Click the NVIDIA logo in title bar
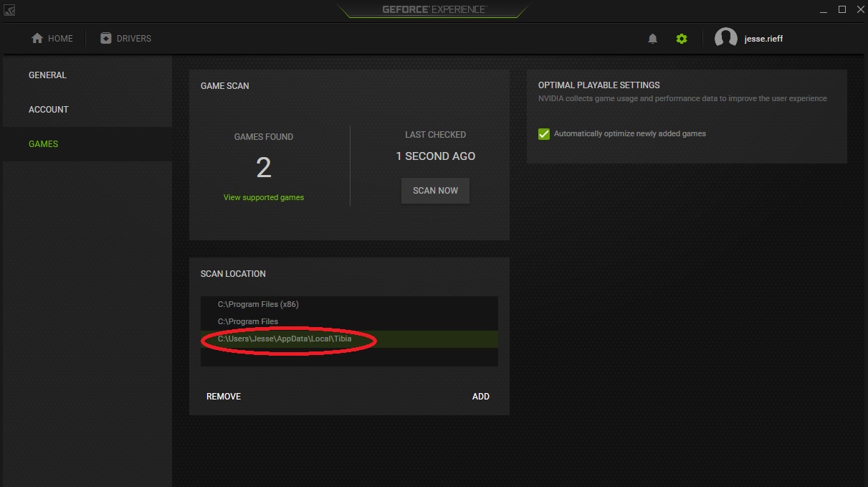This screenshot has height=487, width=868. click(9, 10)
